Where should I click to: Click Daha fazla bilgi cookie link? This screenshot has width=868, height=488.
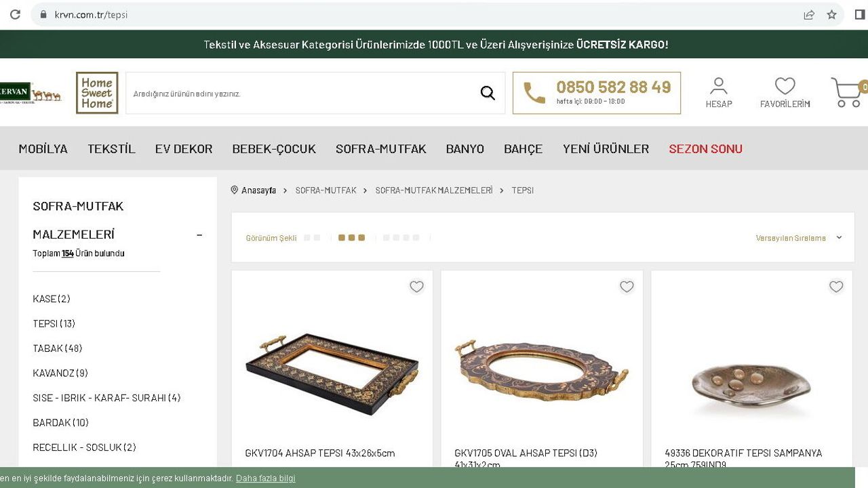click(x=266, y=479)
